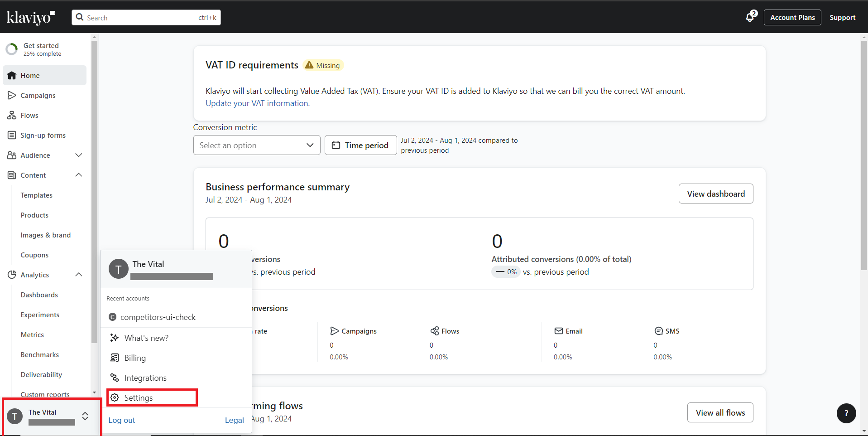868x436 pixels.
Task: Open the Conversion metric dropdown
Action: [x=256, y=145]
